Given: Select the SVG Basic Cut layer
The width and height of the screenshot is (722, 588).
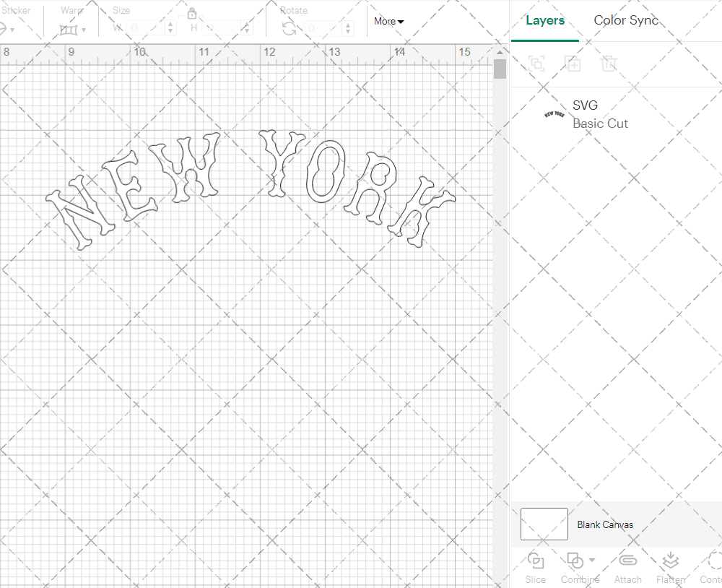Looking at the screenshot, I should pyautogui.click(x=599, y=114).
